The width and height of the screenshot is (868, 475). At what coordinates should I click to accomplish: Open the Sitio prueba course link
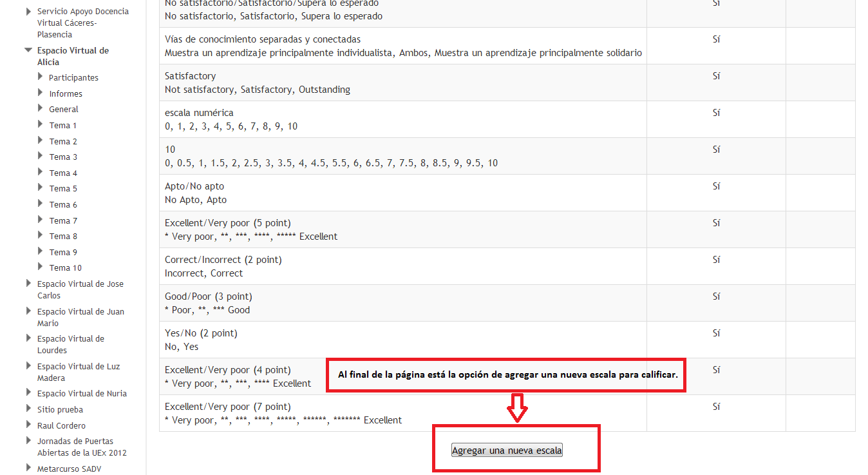(60, 410)
